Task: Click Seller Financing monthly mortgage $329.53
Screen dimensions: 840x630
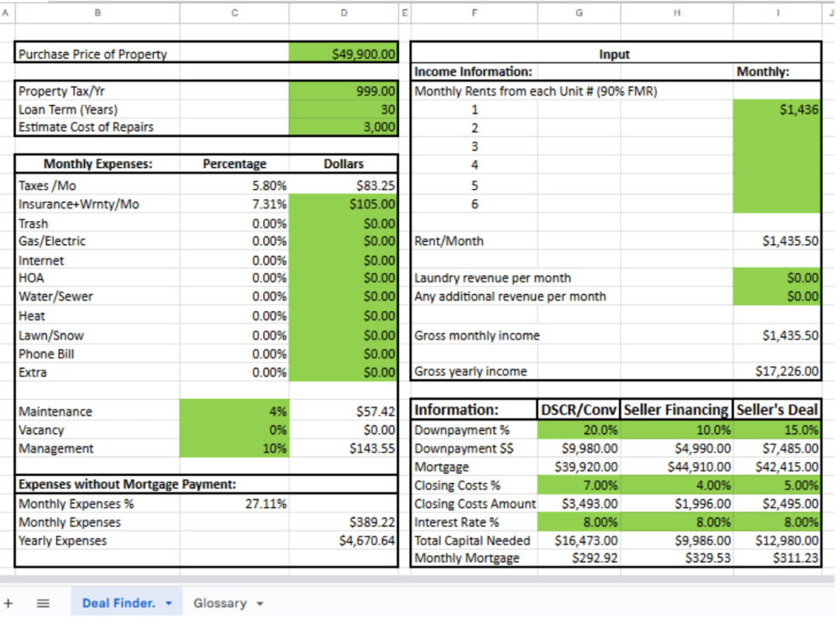Action: (x=676, y=559)
